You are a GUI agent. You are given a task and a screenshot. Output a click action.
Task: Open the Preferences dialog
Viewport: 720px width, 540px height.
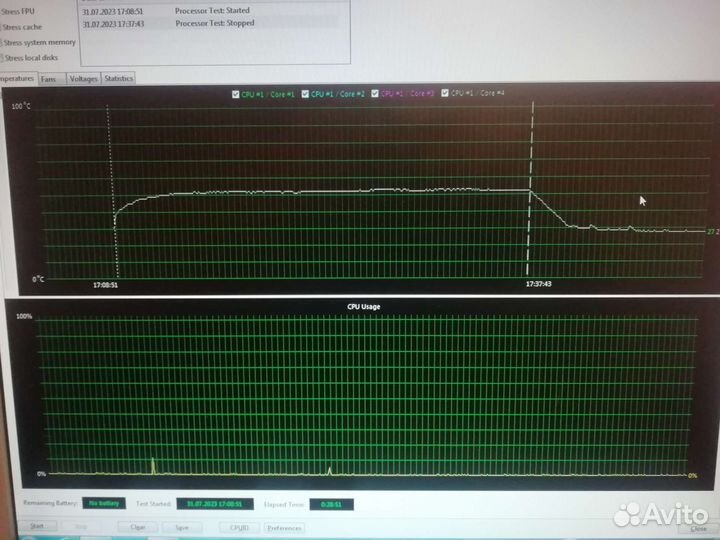284,528
